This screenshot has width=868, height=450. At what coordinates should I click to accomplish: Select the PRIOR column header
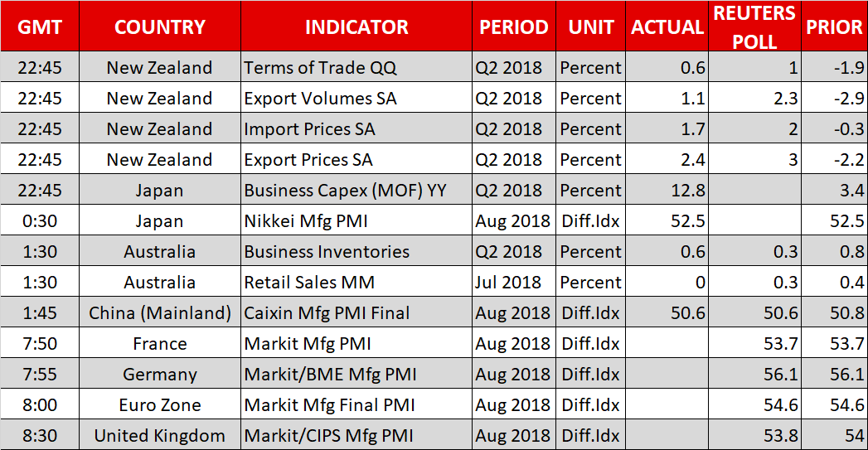834,27
